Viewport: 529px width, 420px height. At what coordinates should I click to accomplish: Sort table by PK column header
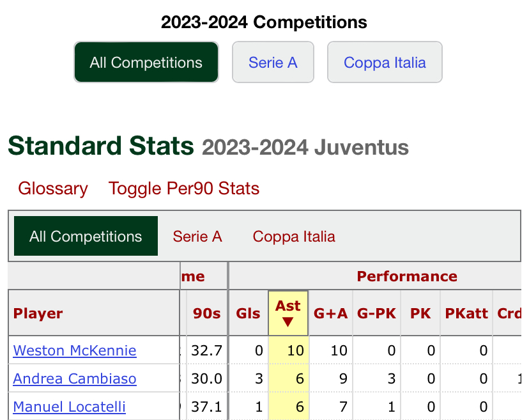[420, 313]
